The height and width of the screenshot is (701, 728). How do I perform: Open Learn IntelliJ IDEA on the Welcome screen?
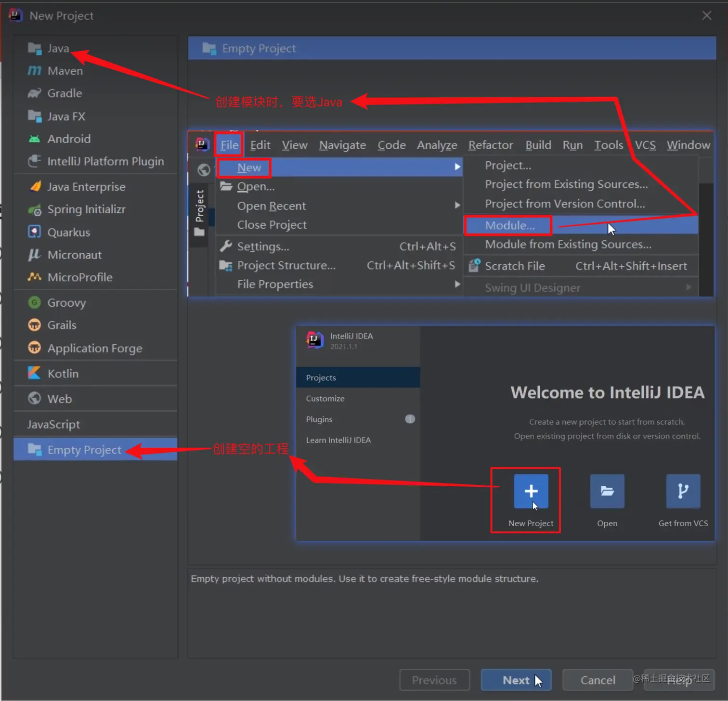coord(358,440)
